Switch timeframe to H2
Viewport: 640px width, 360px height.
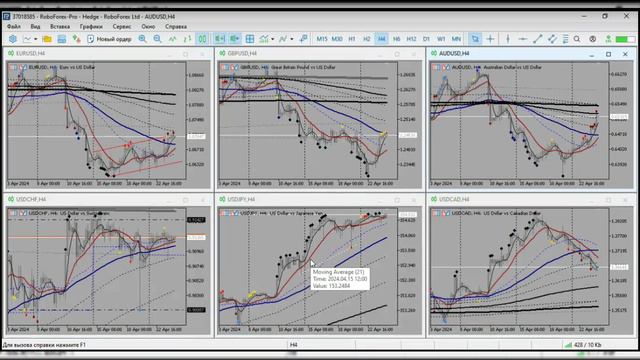click(x=367, y=39)
